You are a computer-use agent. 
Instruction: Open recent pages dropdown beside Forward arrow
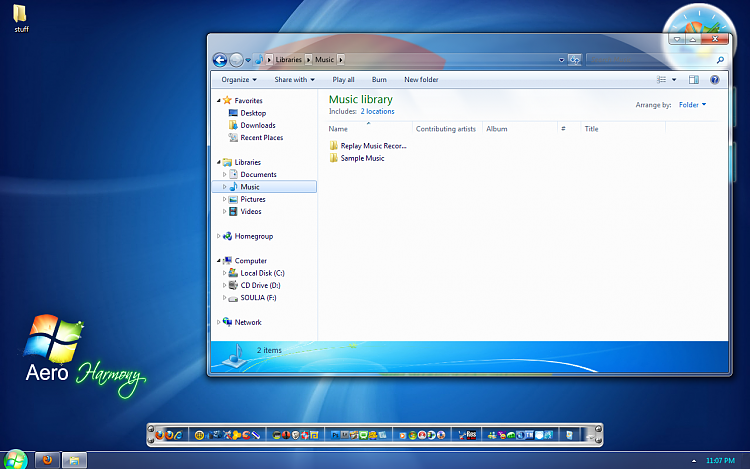[248, 60]
